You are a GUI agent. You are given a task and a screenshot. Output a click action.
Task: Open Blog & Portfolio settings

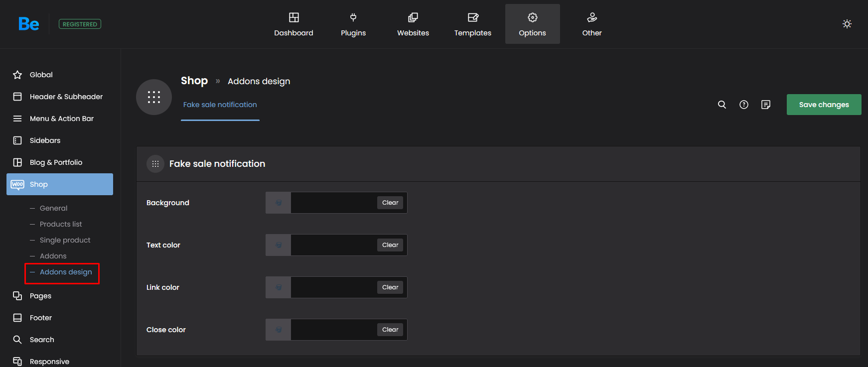point(60,162)
